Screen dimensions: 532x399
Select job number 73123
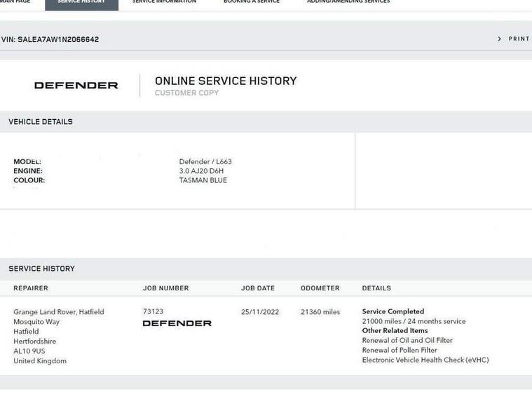pyautogui.click(x=153, y=311)
